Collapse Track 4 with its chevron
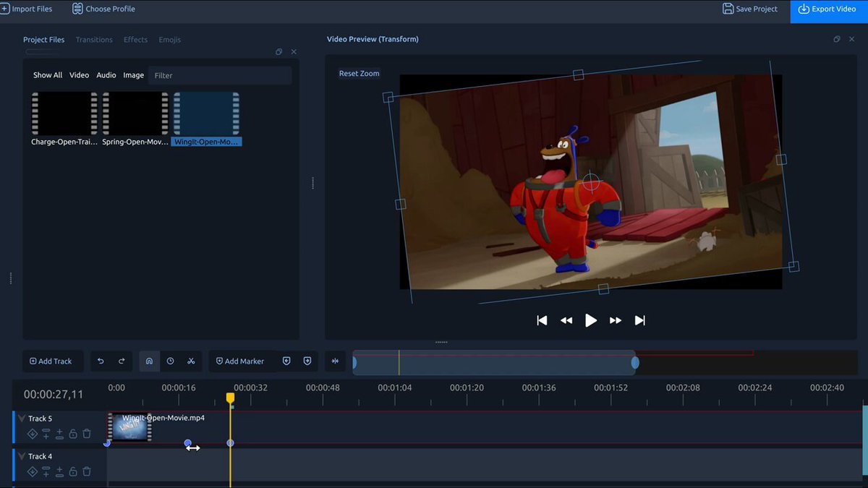 [22, 456]
